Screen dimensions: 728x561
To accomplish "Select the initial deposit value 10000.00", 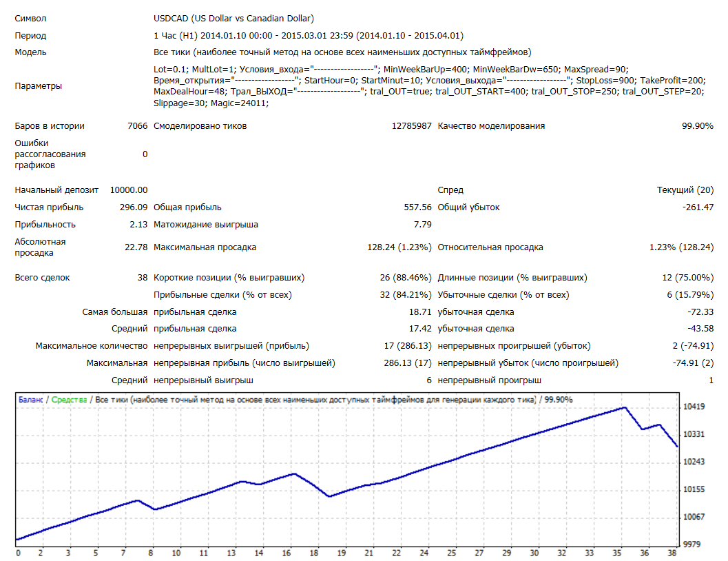I will pos(129,190).
